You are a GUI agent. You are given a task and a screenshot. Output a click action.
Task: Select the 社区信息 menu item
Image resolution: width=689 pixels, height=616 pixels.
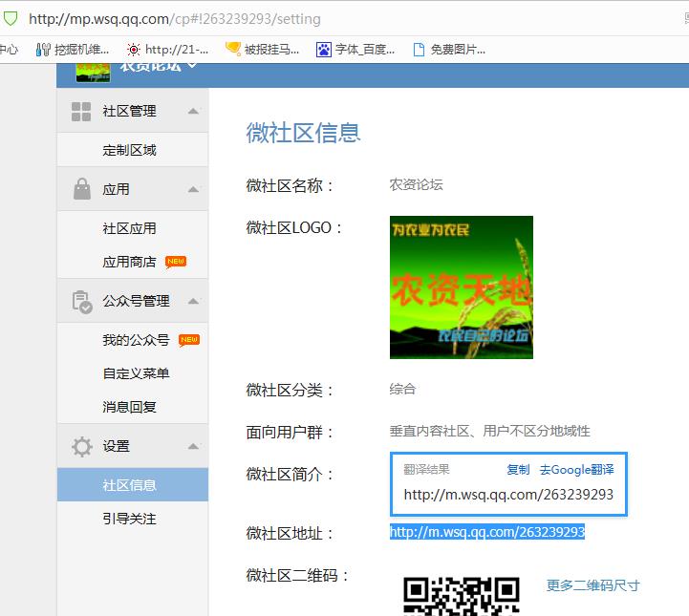pyautogui.click(x=133, y=485)
